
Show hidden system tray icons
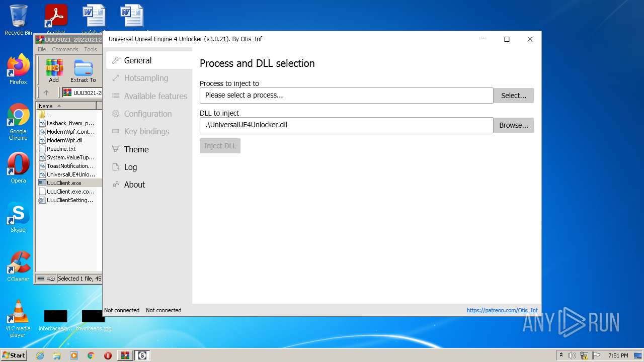pos(561,355)
